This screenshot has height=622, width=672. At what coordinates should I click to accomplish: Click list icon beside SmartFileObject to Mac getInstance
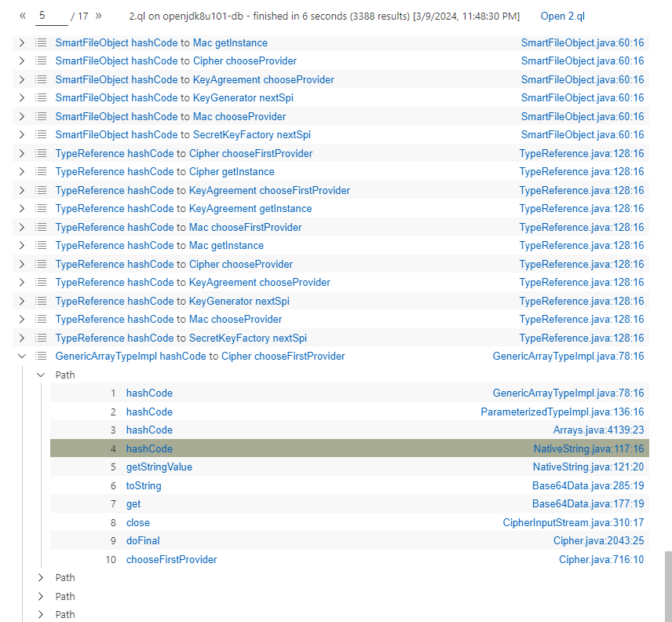point(42,43)
